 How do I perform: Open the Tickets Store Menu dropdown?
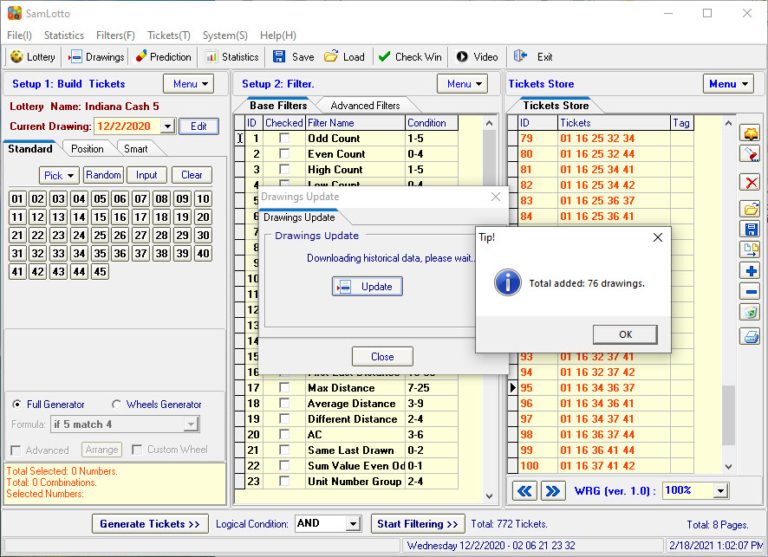[728, 84]
